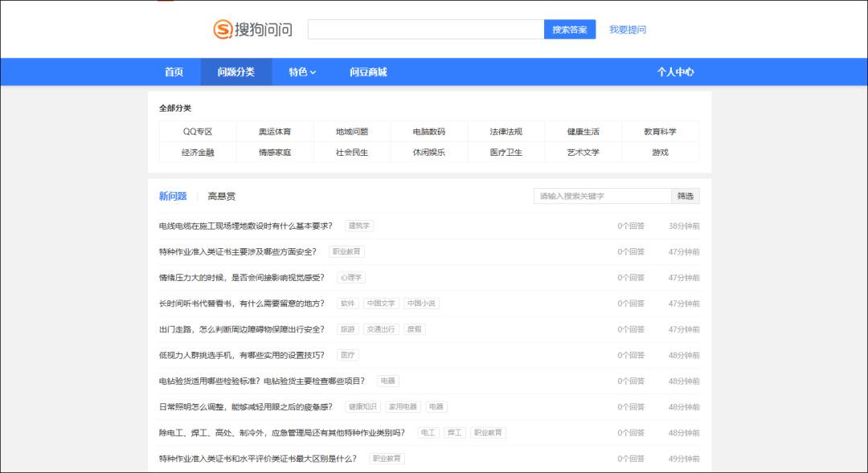Choose the 地域问题 category
Screen dimensions: 868x473
click(352, 132)
